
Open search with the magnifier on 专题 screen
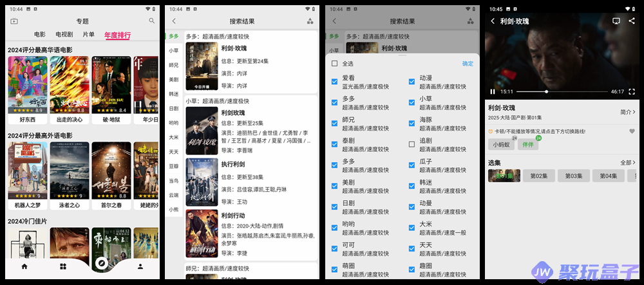coord(152,21)
